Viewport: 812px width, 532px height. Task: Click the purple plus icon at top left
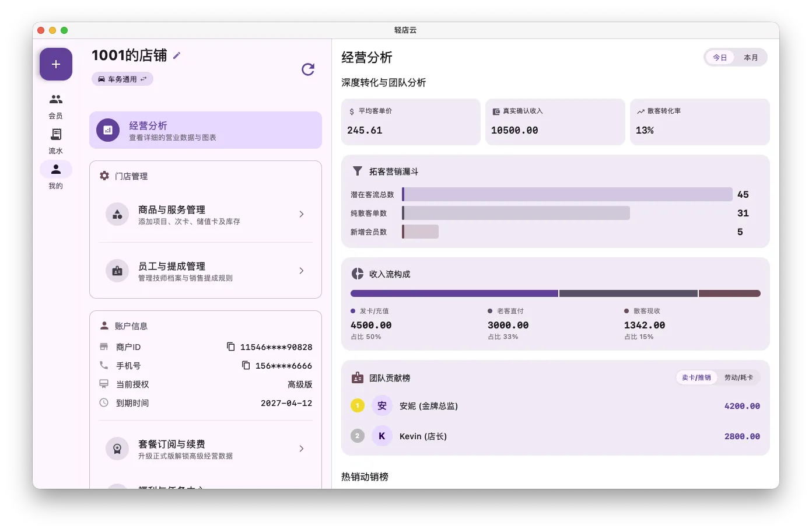(55, 64)
